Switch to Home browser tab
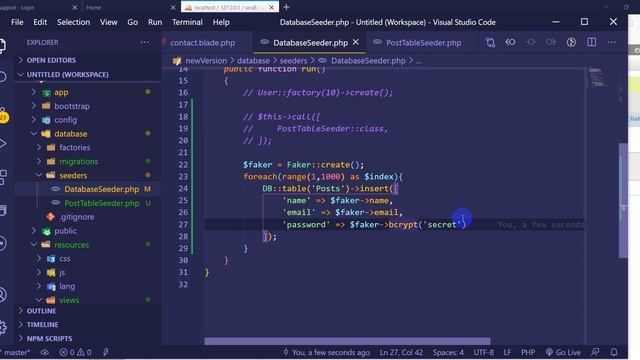The image size is (640, 360). coord(131,7)
